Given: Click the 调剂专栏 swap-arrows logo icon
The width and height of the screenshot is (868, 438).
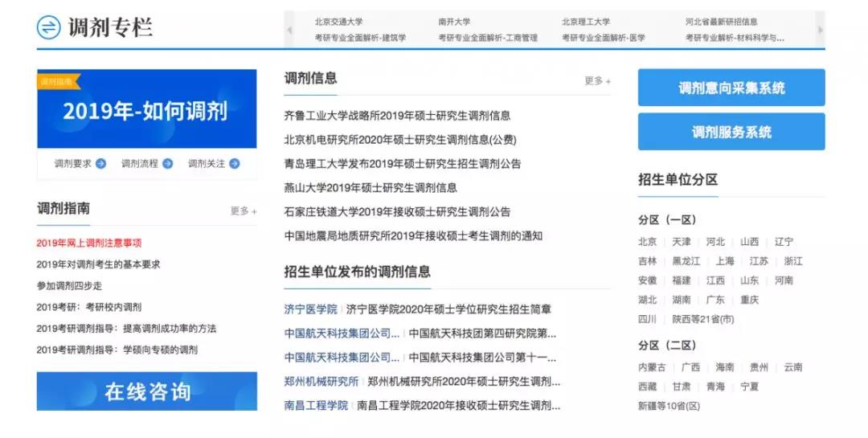Looking at the screenshot, I should click(49, 27).
